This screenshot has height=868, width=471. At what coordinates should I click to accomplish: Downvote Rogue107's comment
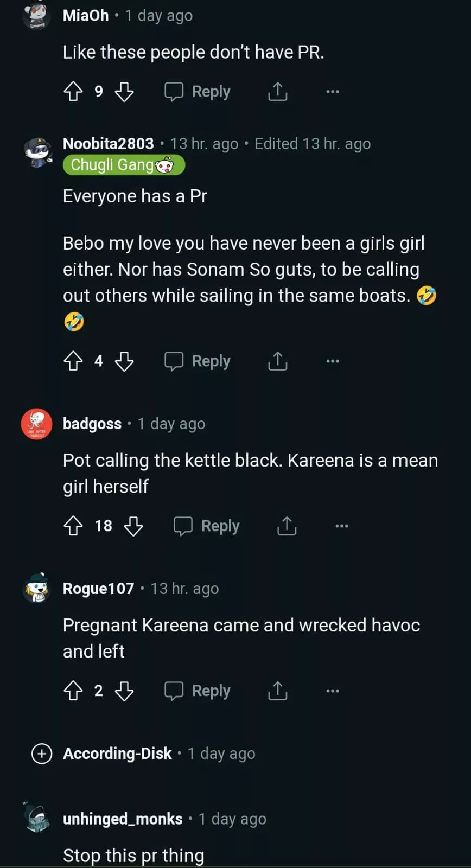[124, 691]
